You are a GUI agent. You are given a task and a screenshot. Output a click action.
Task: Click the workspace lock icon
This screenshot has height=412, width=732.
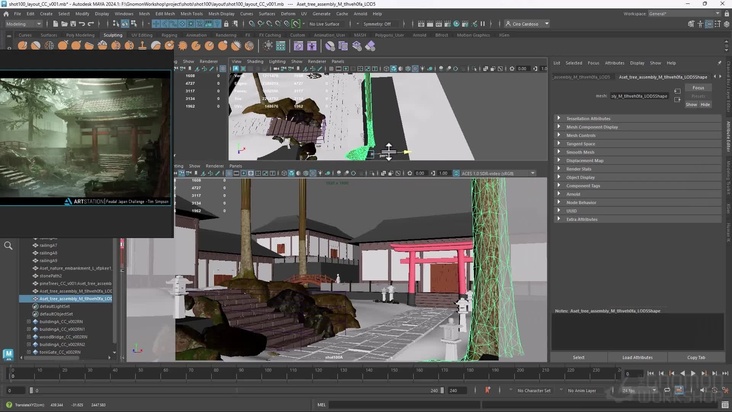click(726, 14)
